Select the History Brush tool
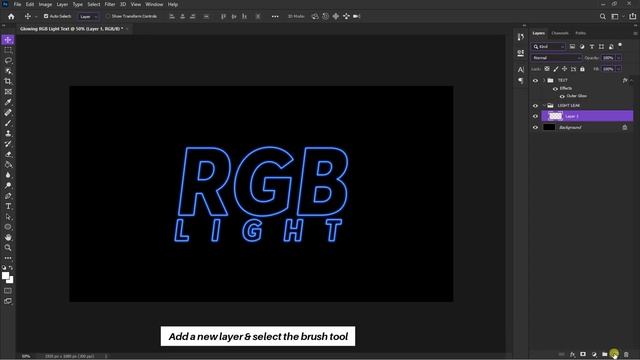640x360 pixels. (x=8, y=144)
